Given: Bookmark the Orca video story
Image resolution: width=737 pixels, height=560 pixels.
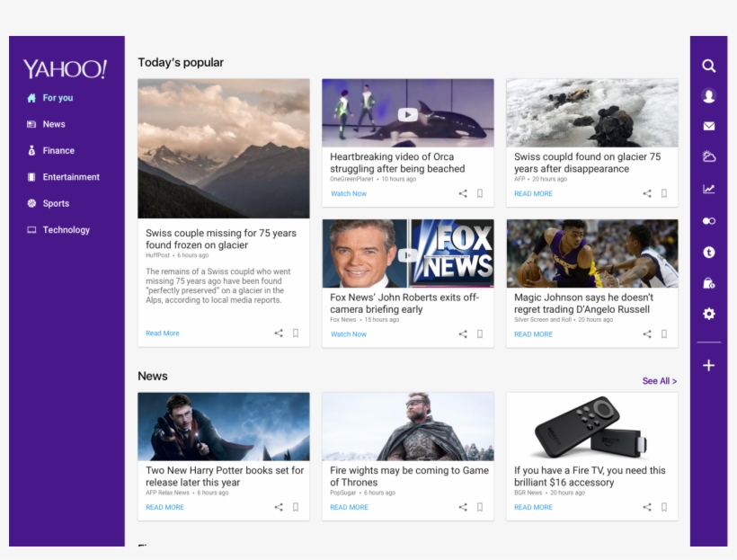Looking at the screenshot, I should (480, 193).
